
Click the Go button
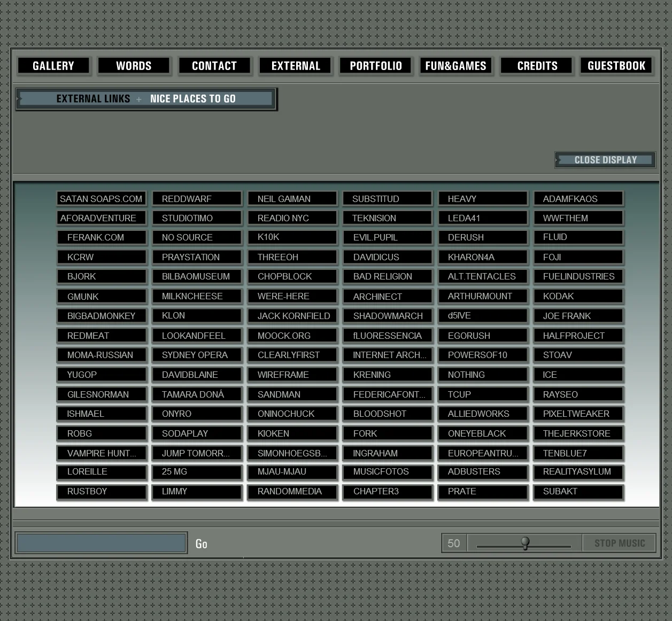202,544
